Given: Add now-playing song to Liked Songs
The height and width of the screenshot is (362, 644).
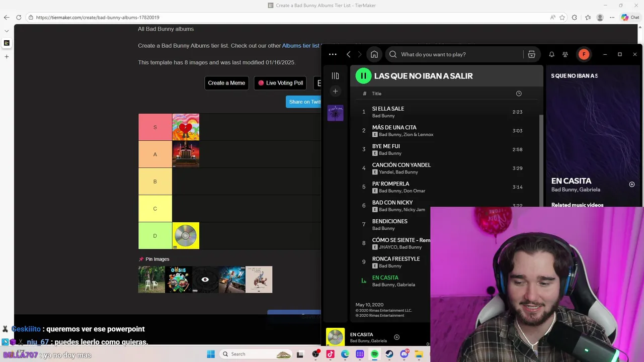Looking at the screenshot, I should coord(396,337).
